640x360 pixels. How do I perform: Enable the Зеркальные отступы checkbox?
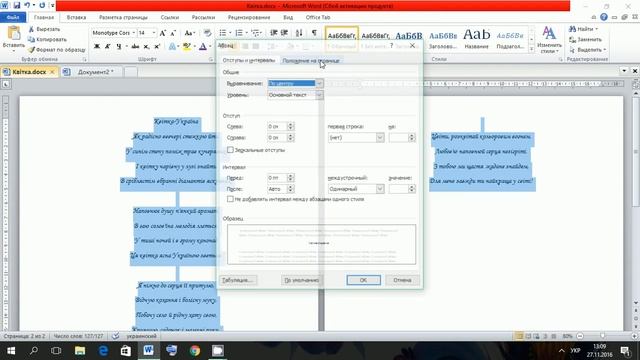[x=230, y=150]
